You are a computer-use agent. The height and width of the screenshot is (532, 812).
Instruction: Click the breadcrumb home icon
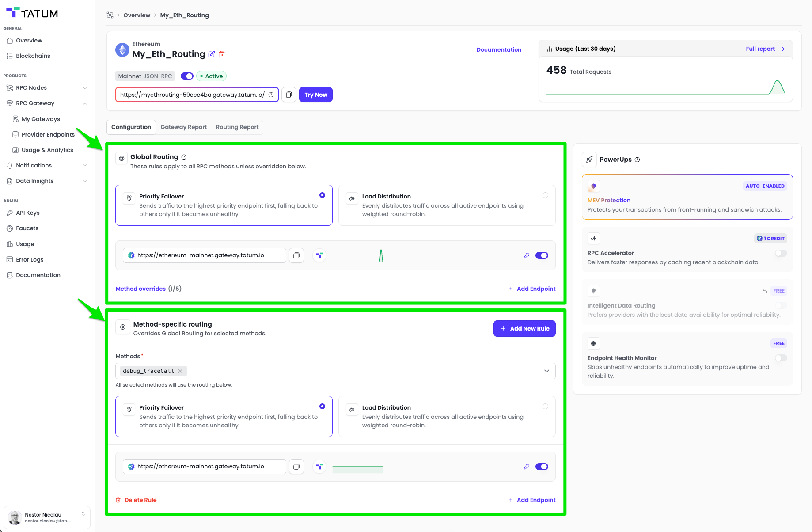[110, 15]
